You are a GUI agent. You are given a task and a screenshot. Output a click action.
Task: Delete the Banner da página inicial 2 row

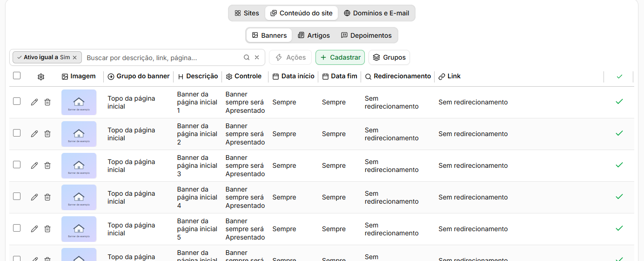pos(47,134)
